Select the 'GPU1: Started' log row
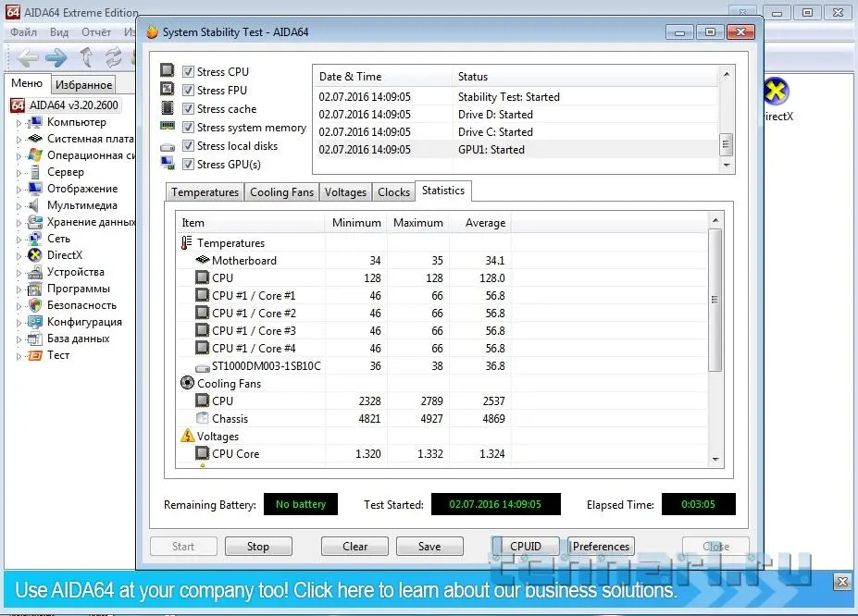 516,149
